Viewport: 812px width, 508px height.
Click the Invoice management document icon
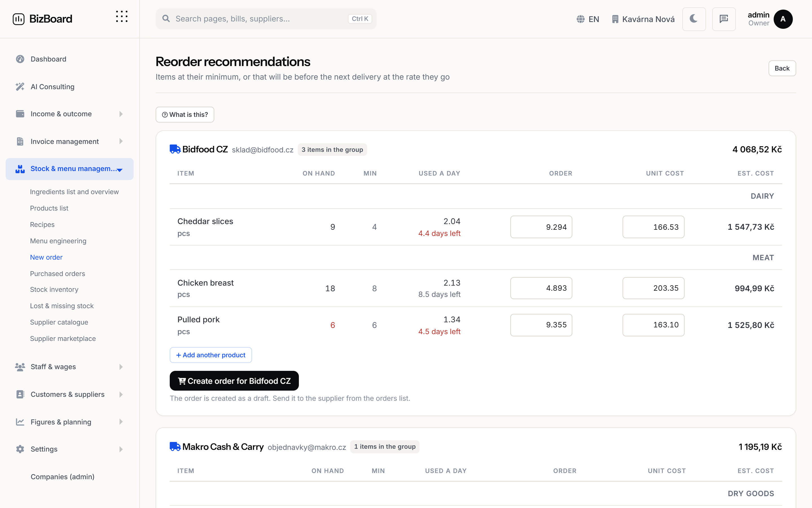pos(20,141)
